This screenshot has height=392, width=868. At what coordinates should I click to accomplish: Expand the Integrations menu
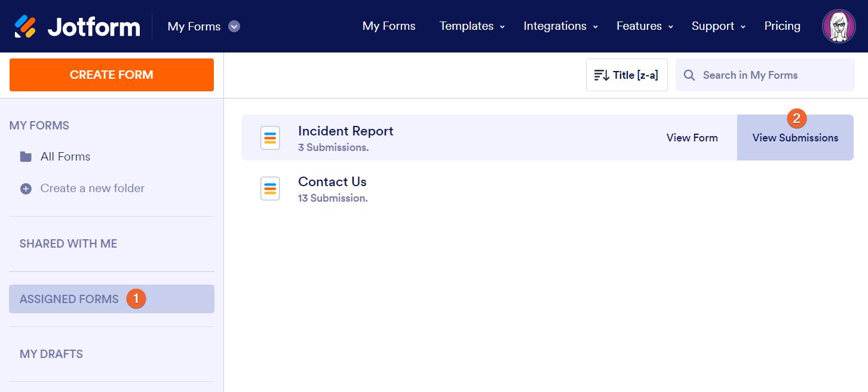point(560,26)
